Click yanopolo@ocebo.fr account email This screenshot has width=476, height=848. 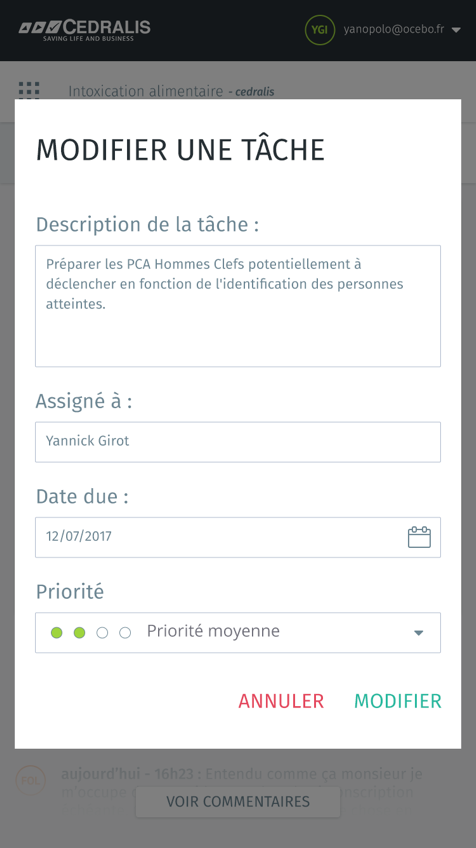point(394,30)
